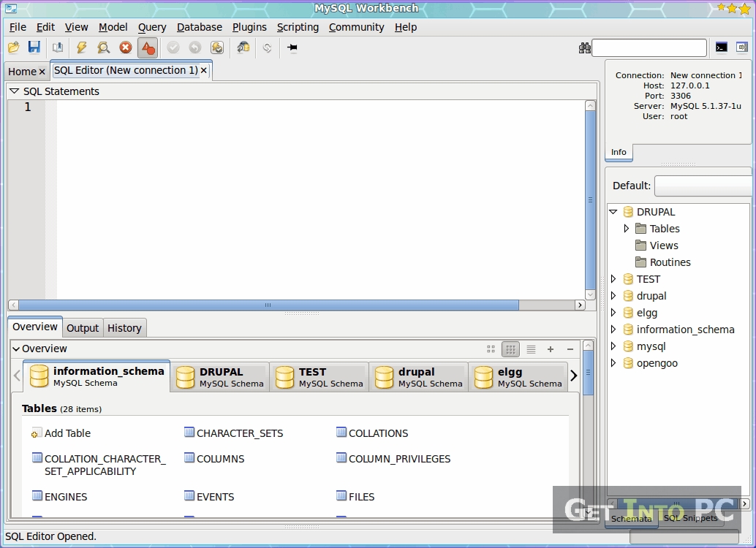
Task: Select the Overview tab
Action: (x=34, y=327)
